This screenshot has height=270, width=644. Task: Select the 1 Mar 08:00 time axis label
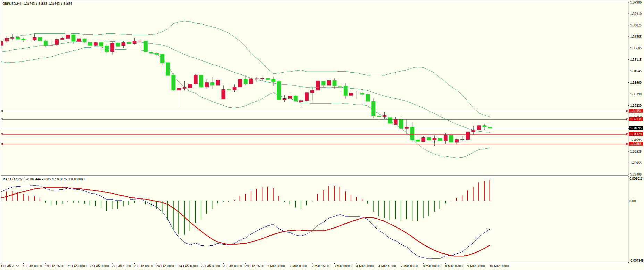point(276,266)
